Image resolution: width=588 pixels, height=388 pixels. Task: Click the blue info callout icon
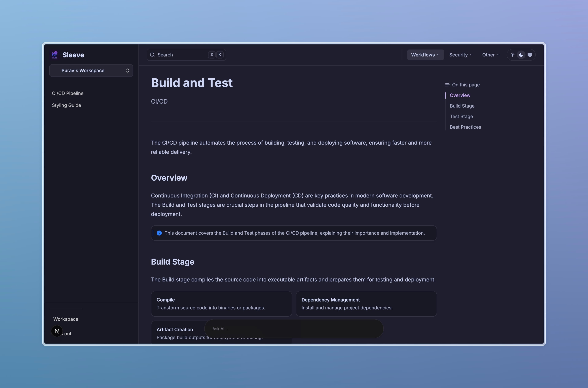pyautogui.click(x=159, y=233)
